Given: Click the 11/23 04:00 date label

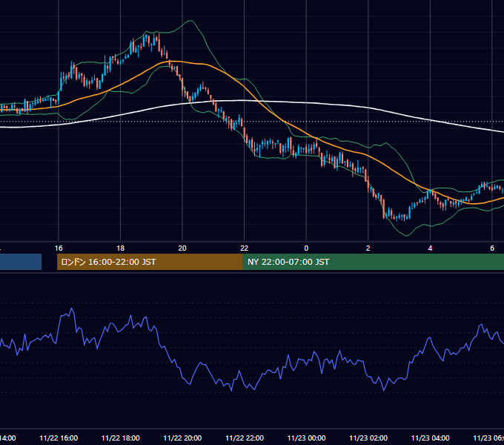Looking at the screenshot, I should pos(431,438).
